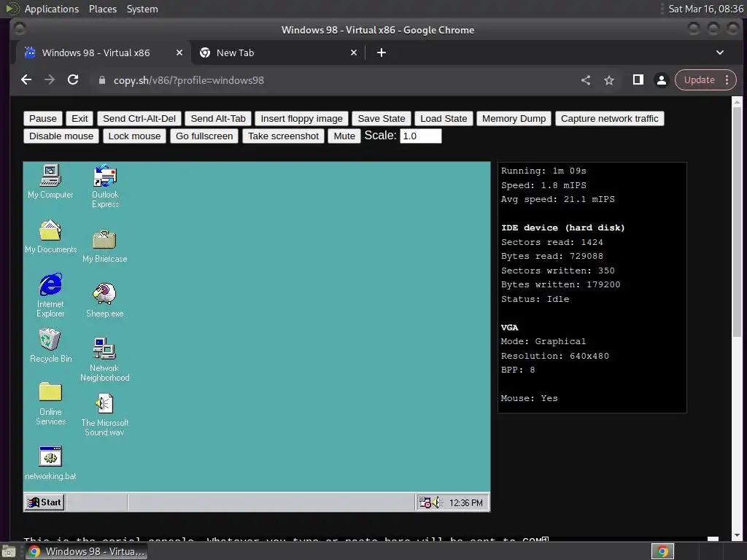This screenshot has width=747, height=560.
Task: Reload the page
Action: click(73, 80)
